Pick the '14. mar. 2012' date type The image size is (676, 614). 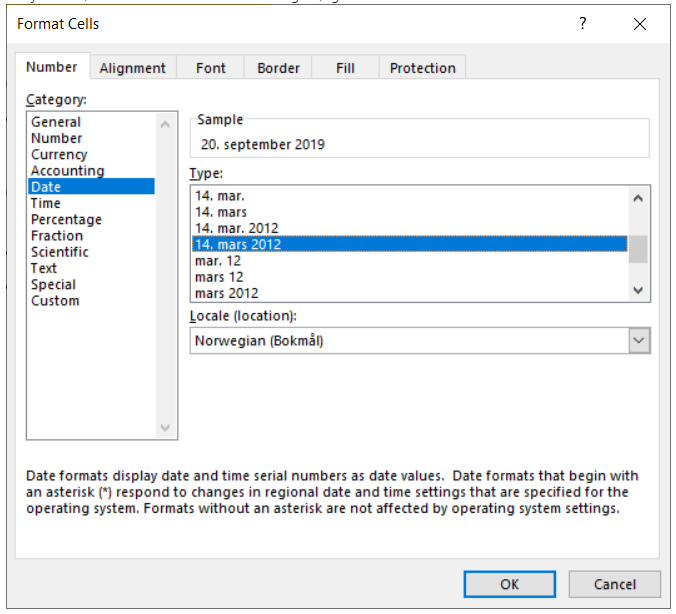tap(236, 228)
